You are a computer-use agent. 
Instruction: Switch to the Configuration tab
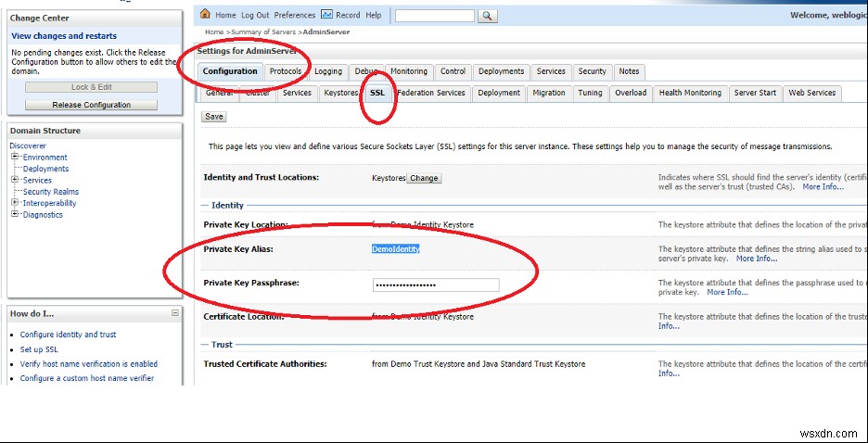(230, 71)
